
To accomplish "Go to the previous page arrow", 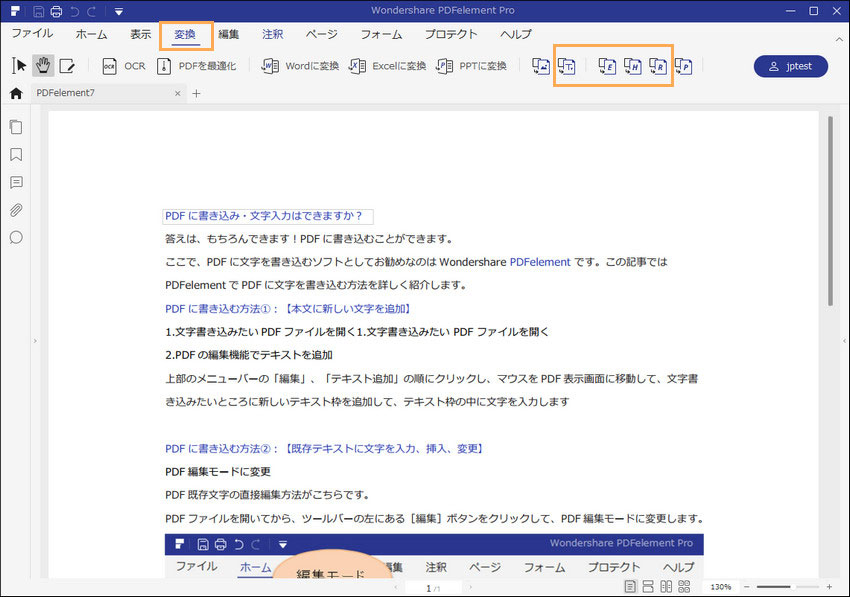I will (x=396, y=587).
